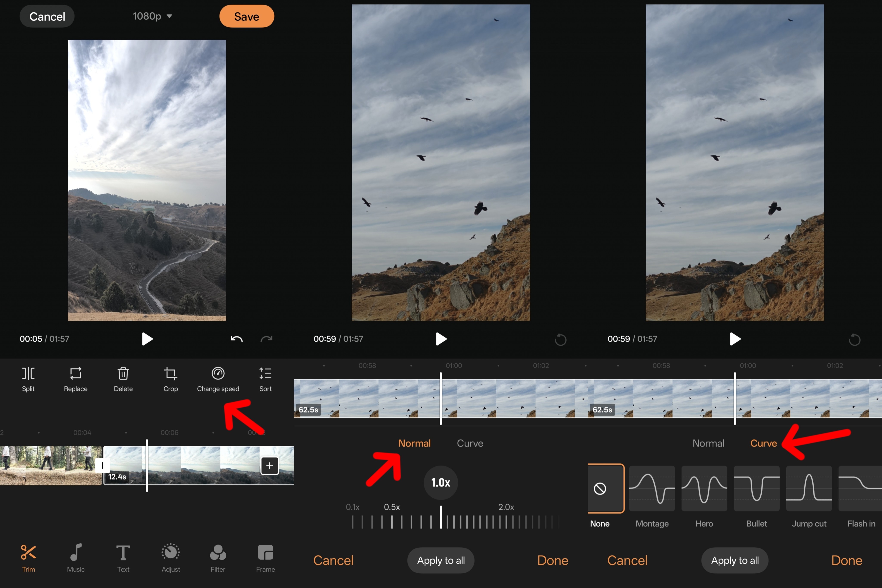Screen dimensions: 882x588
Task: Undo the last edit
Action: tap(237, 339)
